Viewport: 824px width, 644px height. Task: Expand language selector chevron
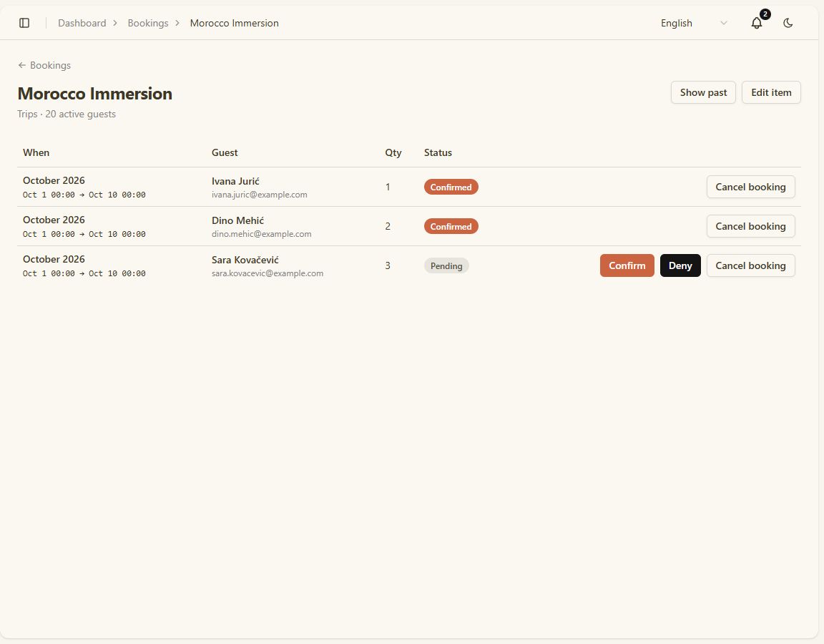coord(724,23)
